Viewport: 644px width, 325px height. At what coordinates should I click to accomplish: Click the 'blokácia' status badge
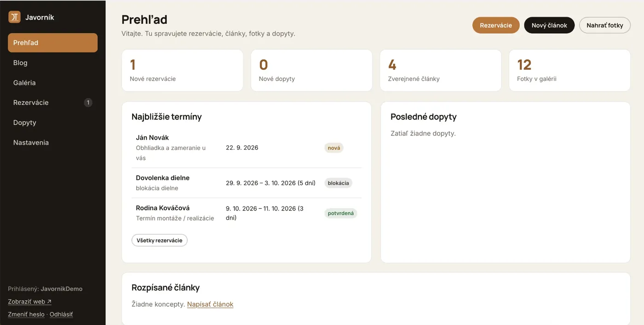pyautogui.click(x=338, y=183)
